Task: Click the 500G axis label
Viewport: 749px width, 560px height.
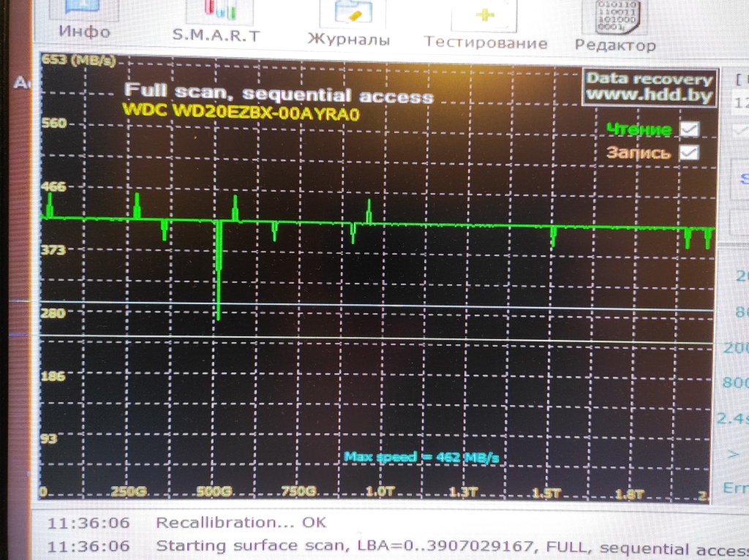Action: tap(214, 491)
